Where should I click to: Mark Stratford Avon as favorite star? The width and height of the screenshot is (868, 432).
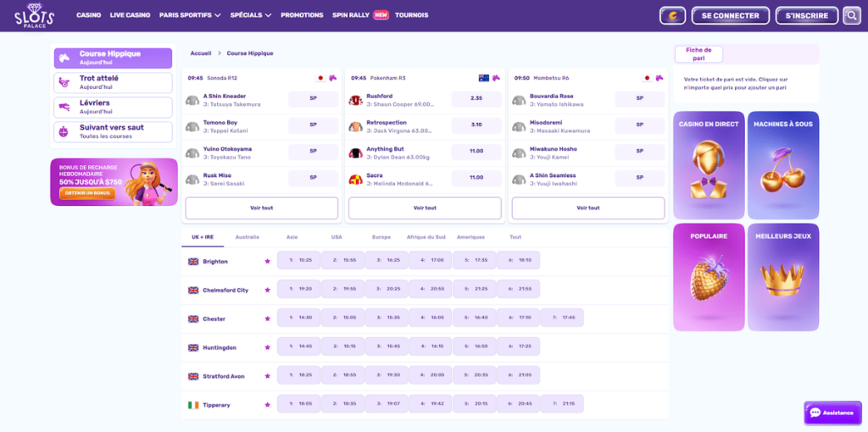tap(267, 376)
